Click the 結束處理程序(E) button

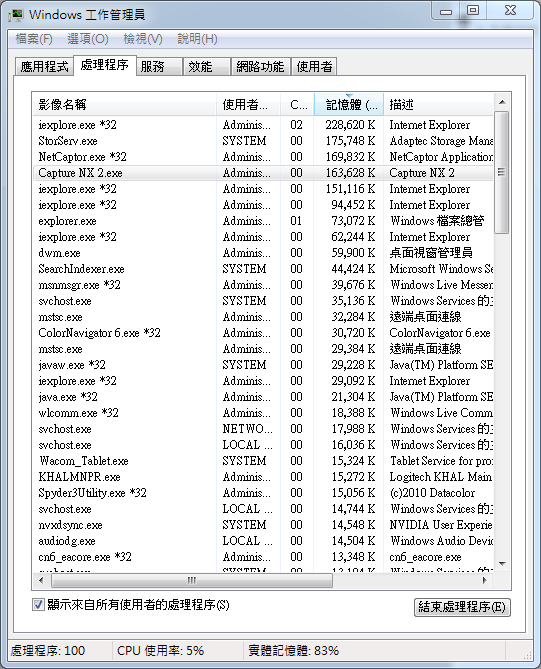[462, 607]
